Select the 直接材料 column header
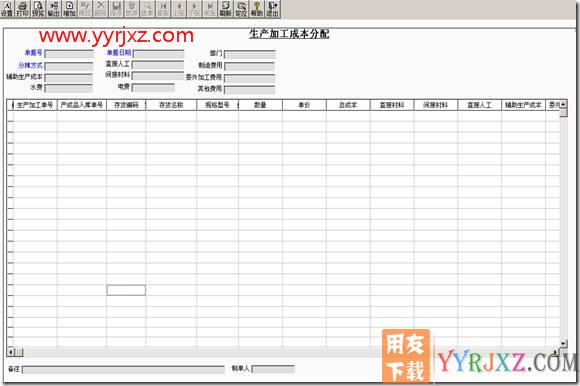 (392, 105)
